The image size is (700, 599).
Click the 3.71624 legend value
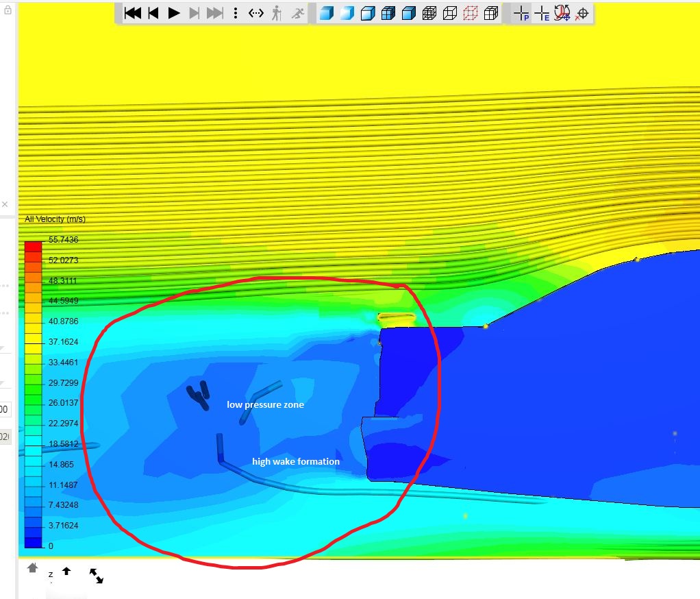(x=64, y=525)
